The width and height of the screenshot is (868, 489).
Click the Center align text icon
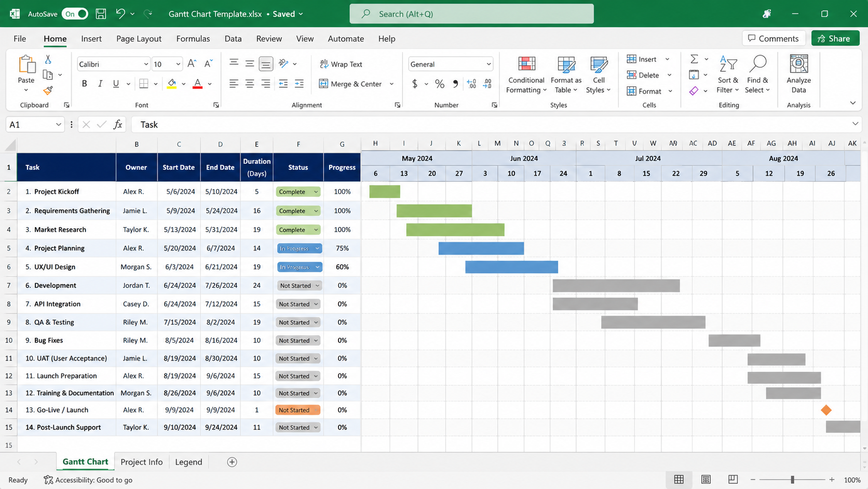[250, 84]
